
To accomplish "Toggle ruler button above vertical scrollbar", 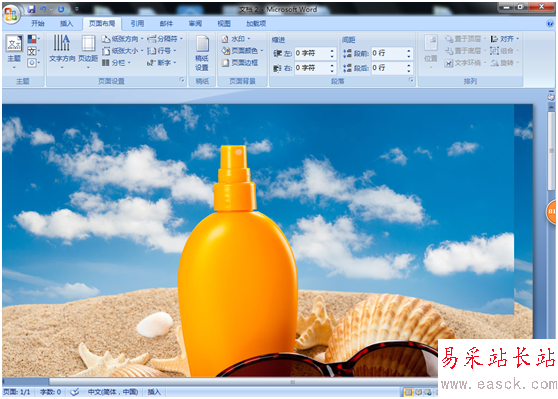I will tap(551, 96).
